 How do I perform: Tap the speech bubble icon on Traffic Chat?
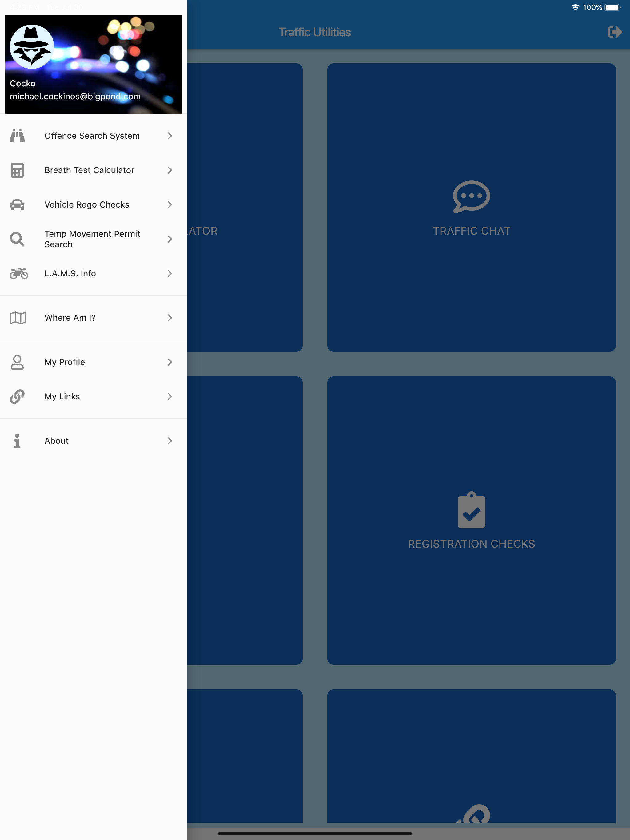(x=471, y=196)
